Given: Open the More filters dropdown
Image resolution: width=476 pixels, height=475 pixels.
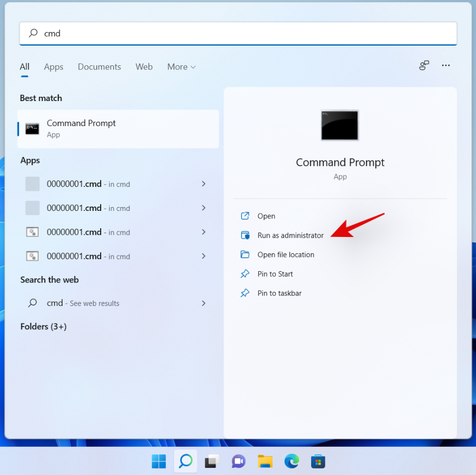Looking at the screenshot, I should coord(181,66).
